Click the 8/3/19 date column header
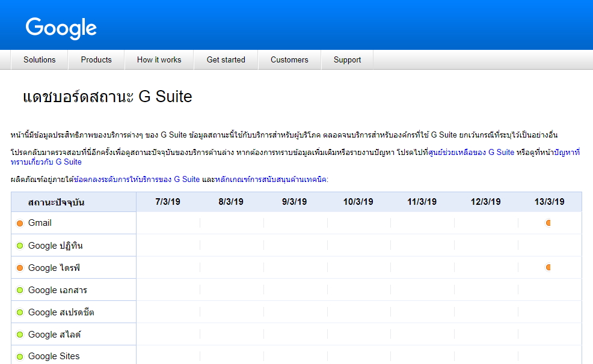The image size is (593, 364). point(231,202)
